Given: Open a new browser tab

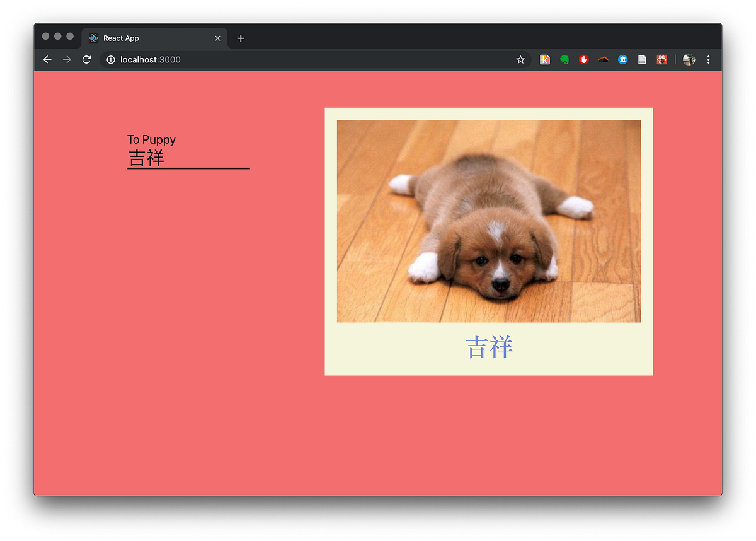Looking at the screenshot, I should 240,38.
